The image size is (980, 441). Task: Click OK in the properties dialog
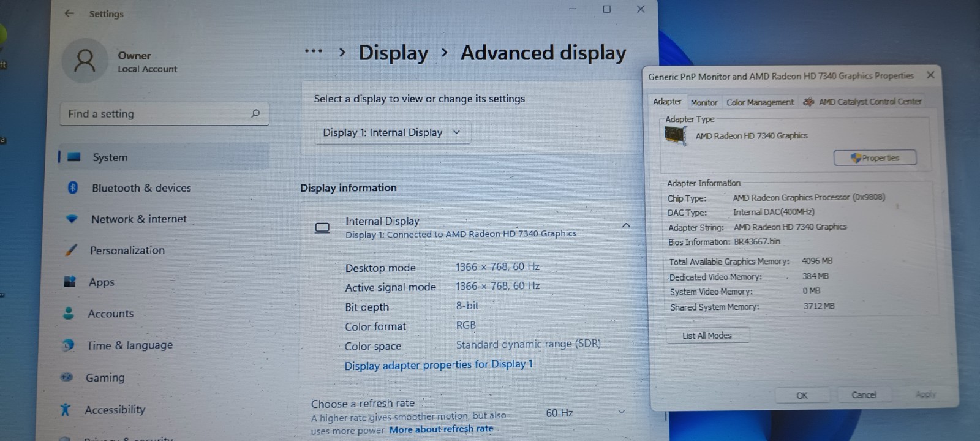tap(802, 395)
